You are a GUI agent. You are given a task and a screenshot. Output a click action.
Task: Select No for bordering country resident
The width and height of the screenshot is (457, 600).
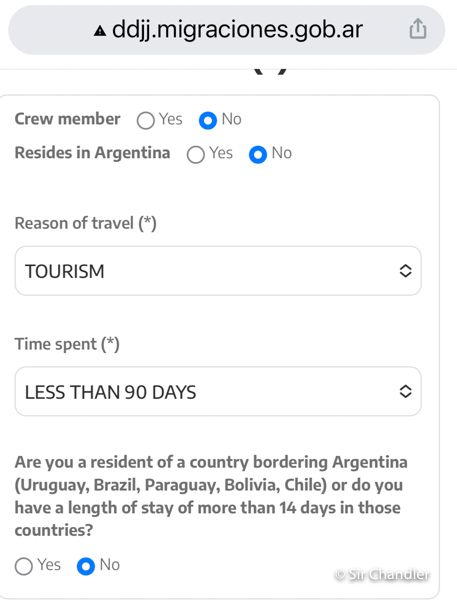(86, 566)
